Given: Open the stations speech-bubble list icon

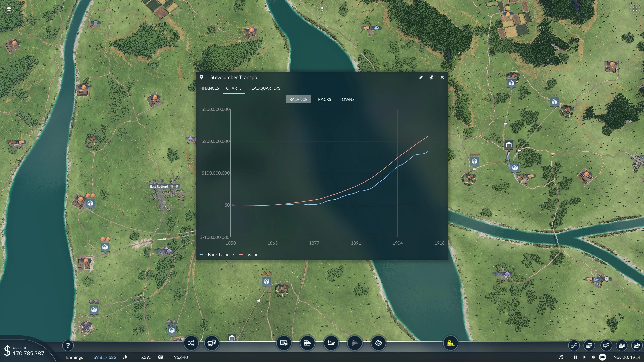Looking at the screenshot, I should click(x=606, y=346).
